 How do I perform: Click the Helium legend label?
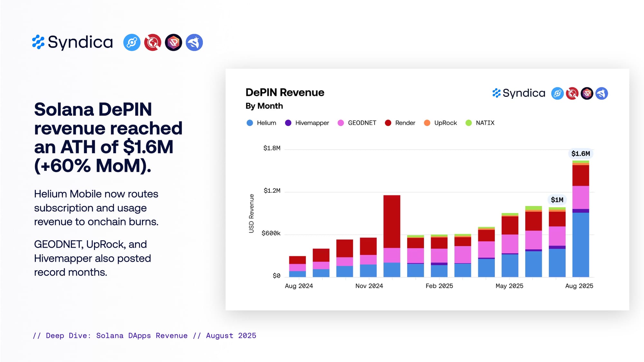(267, 123)
